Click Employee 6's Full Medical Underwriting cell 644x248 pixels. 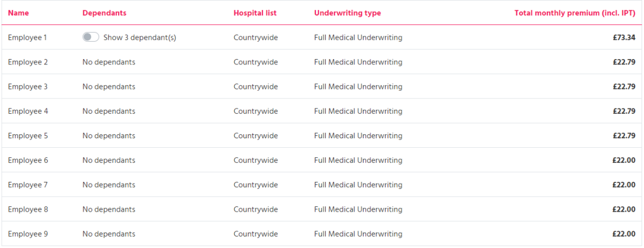[x=358, y=160]
